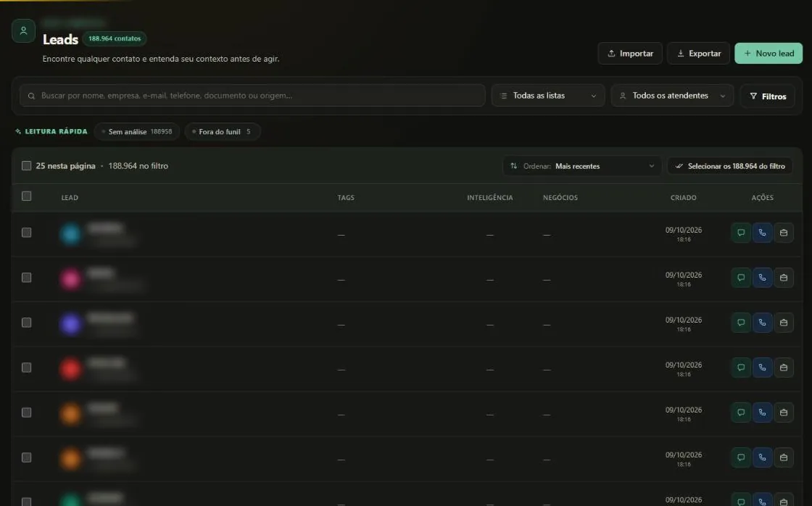Click the magnifier icon in the search bar
812x506 pixels.
(x=32, y=96)
